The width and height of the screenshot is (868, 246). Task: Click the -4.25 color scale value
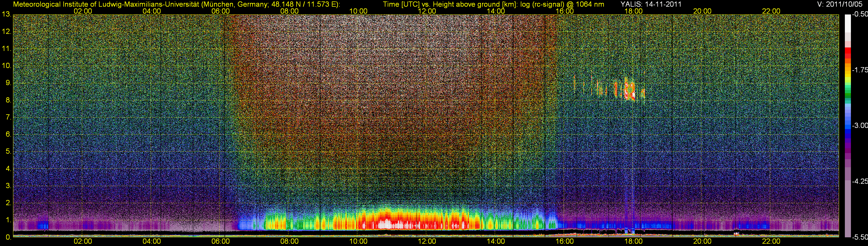[860, 181]
